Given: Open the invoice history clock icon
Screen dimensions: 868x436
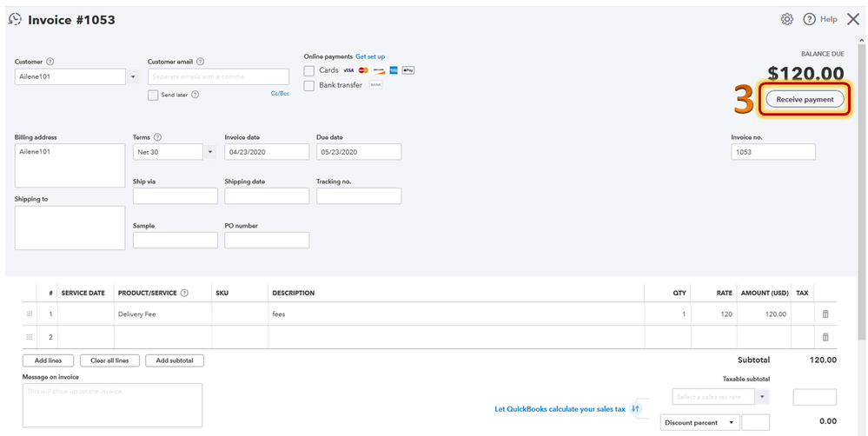Looking at the screenshot, I should coord(15,20).
